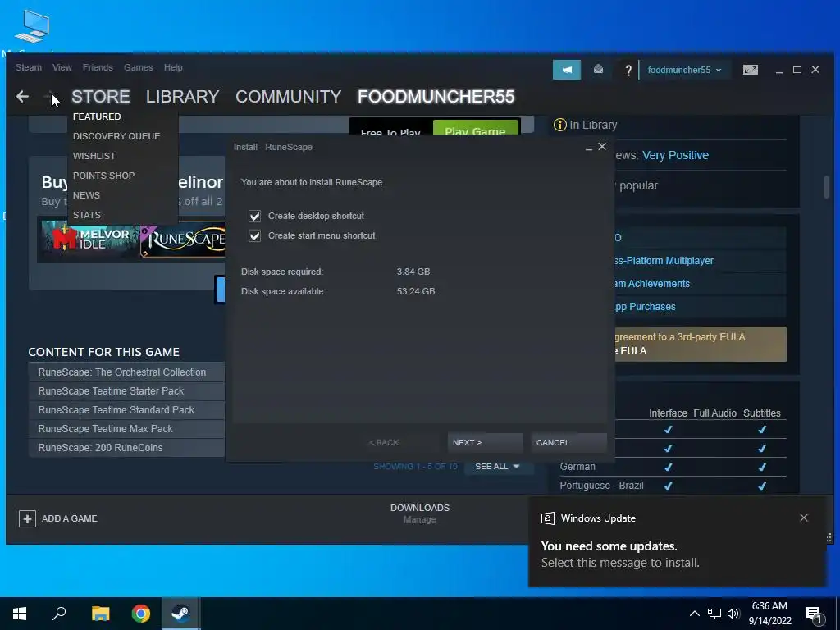Open the Steam announcements megaphone icon
Image resolution: width=840 pixels, height=630 pixels.
(567, 70)
